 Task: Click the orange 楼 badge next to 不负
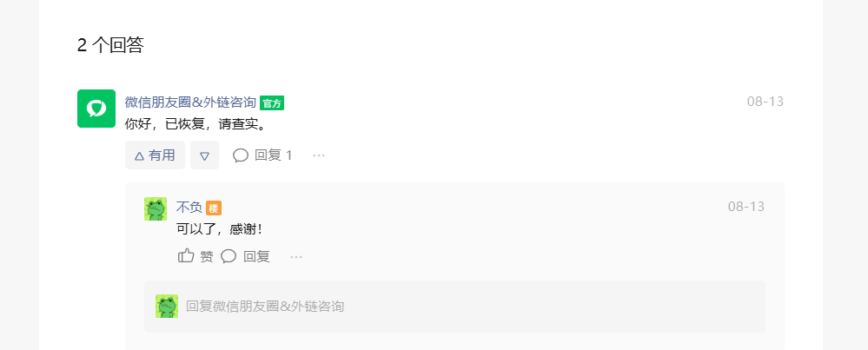pos(214,208)
